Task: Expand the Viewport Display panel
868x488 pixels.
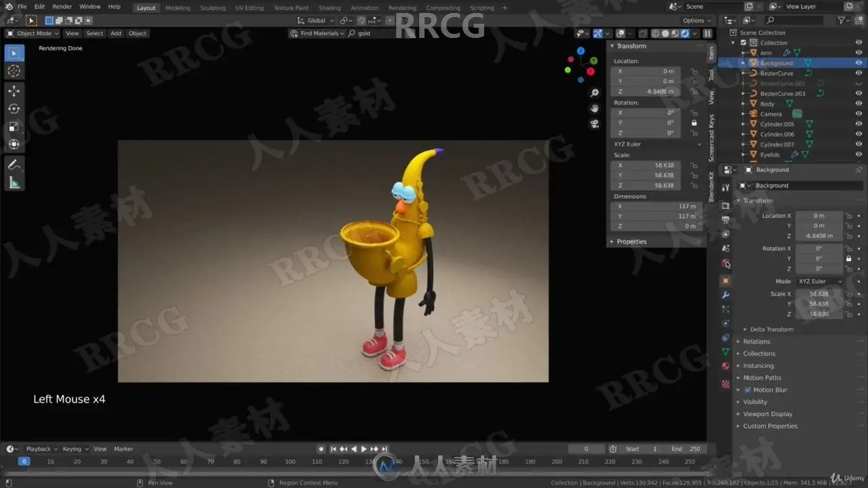Action: click(x=767, y=414)
